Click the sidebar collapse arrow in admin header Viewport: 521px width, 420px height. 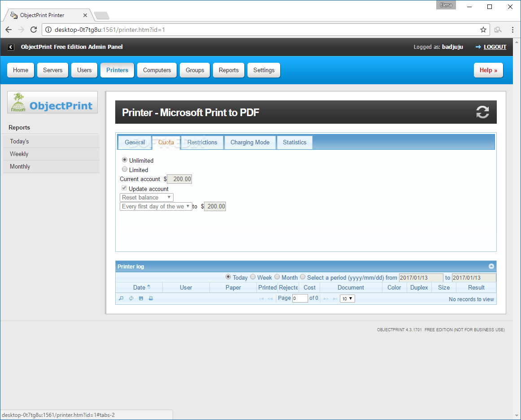(x=11, y=47)
